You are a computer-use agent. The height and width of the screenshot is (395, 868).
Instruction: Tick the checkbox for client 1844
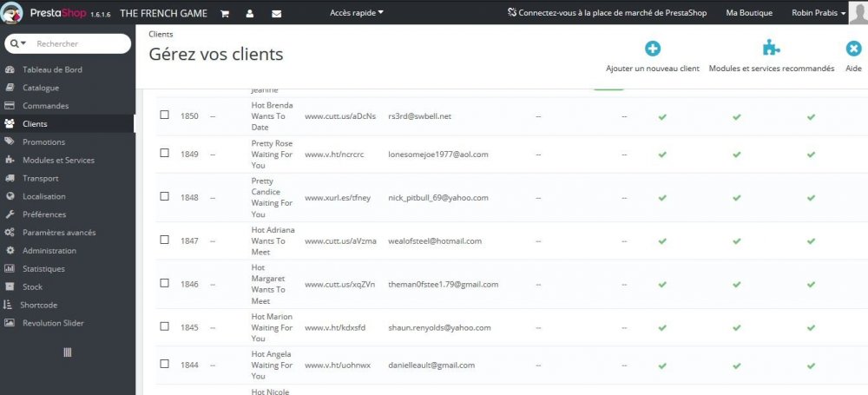164,365
